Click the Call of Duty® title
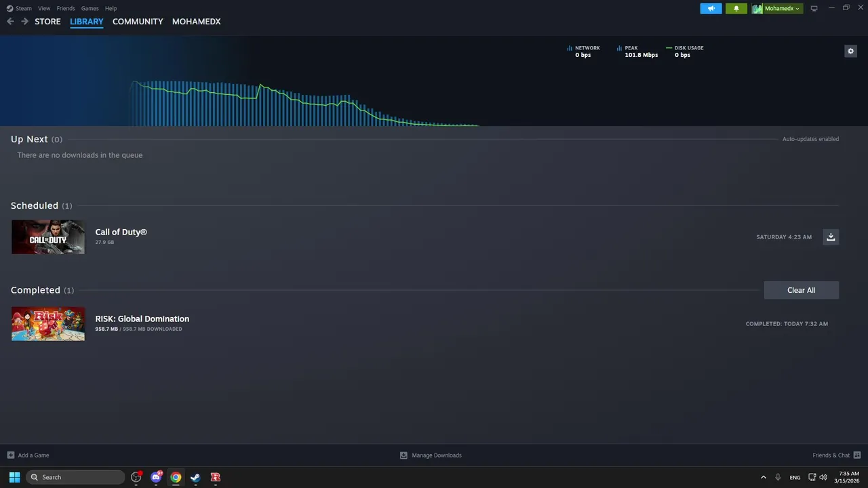The width and height of the screenshot is (868, 488). (x=121, y=232)
